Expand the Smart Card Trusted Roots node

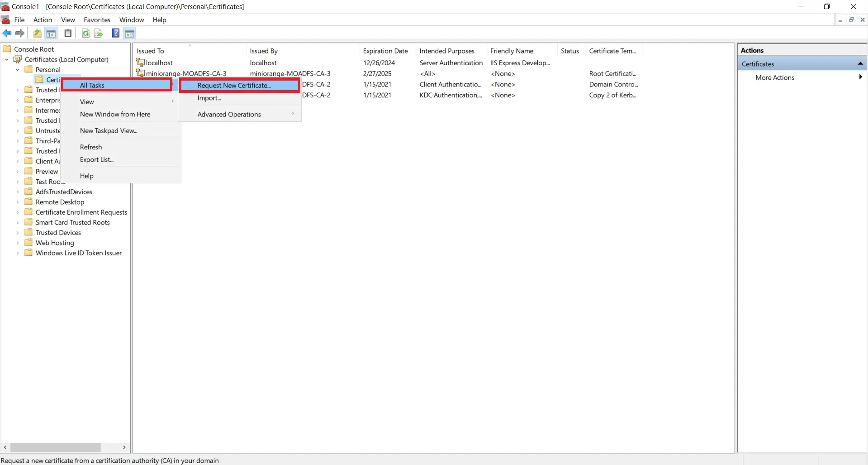[18, 222]
